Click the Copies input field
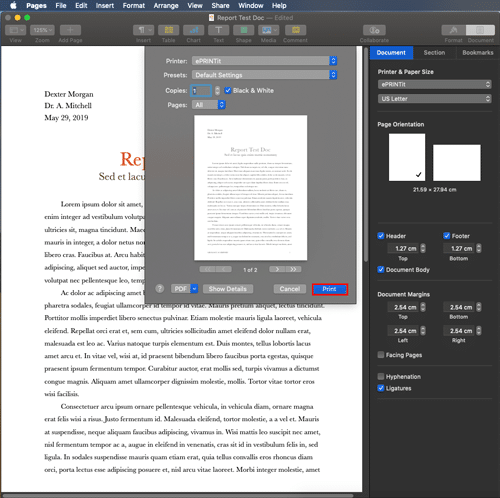The image size is (500, 498). point(201,90)
